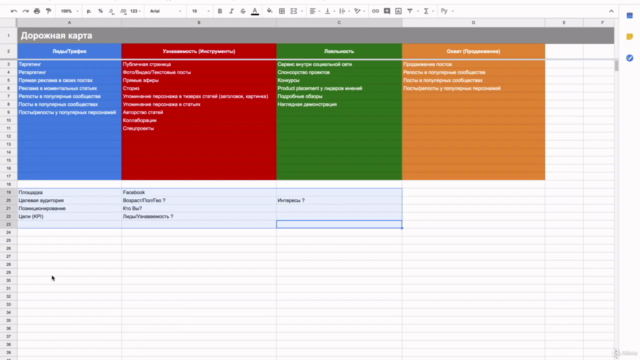The image size is (640, 360).
Task: Open the Arial font dropdown
Action: point(165,11)
